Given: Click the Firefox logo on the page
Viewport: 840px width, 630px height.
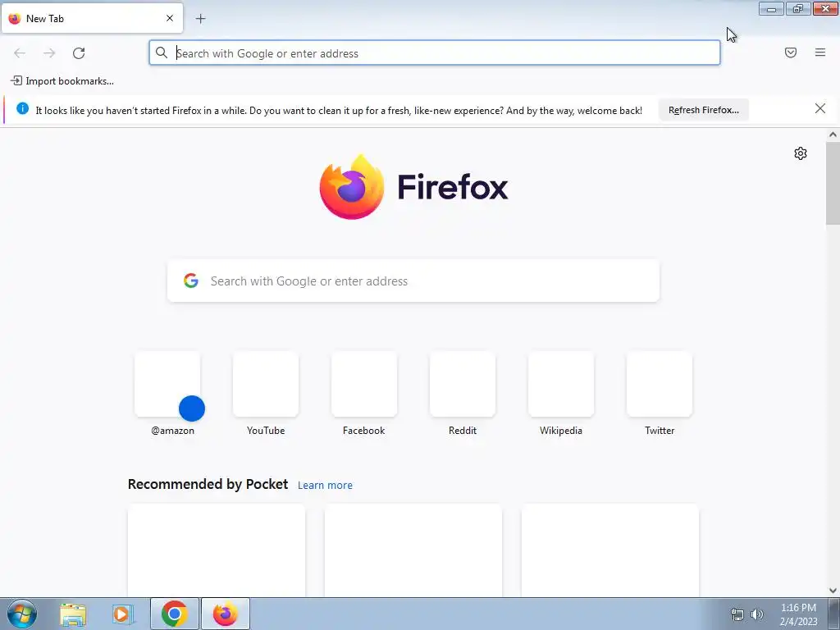Looking at the screenshot, I should pos(413,187).
